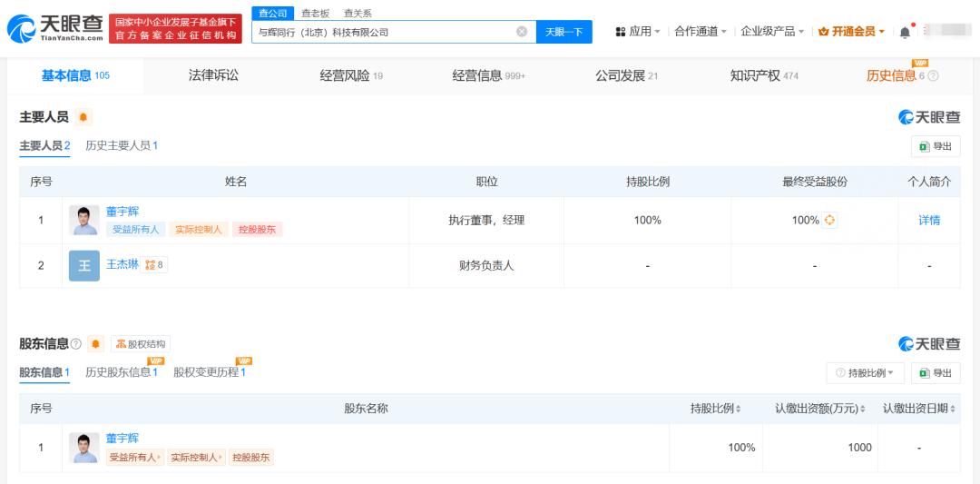The width and height of the screenshot is (980, 484).
Task: Clear the search box with the X icon
Action: tap(522, 32)
